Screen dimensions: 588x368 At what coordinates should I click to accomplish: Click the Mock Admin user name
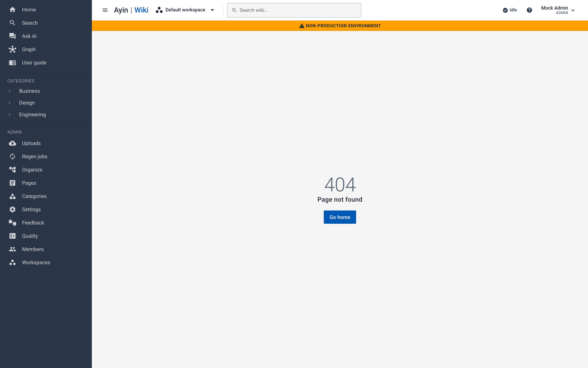pos(555,8)
